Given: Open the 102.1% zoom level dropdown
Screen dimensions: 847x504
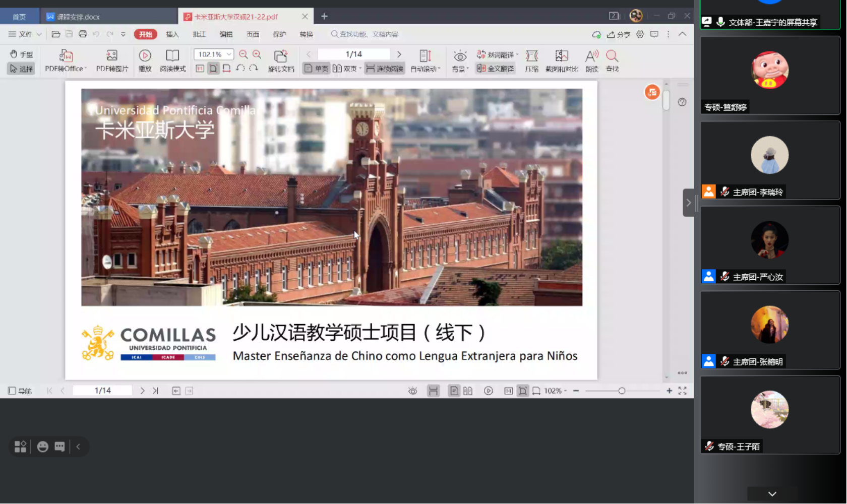Looking at the screenshot, I should 229,54.
